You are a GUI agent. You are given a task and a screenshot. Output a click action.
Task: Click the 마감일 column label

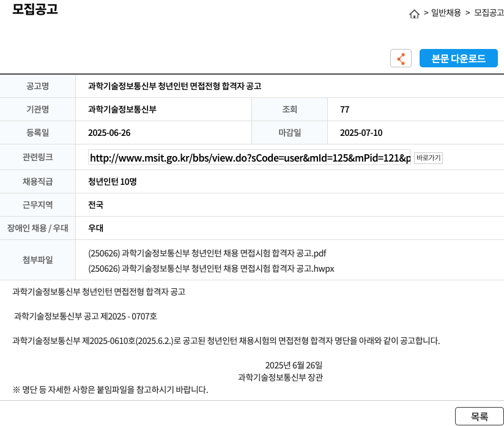[x=289, y=133]
